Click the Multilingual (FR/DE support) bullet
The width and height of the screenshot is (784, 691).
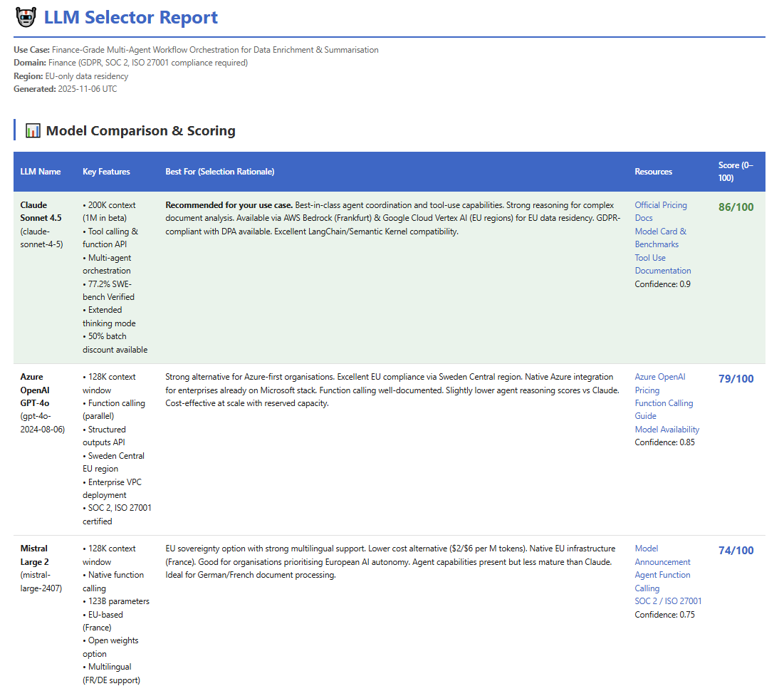coord(112,673)
